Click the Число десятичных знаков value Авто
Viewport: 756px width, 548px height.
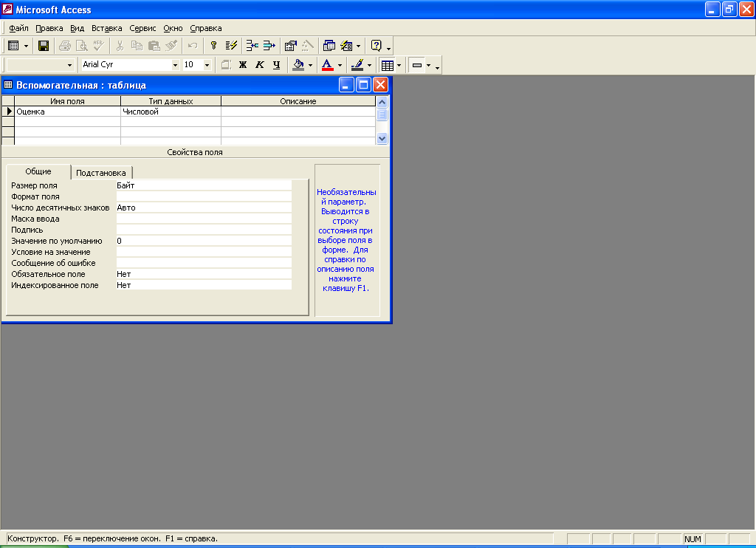[x=204, y=208]
